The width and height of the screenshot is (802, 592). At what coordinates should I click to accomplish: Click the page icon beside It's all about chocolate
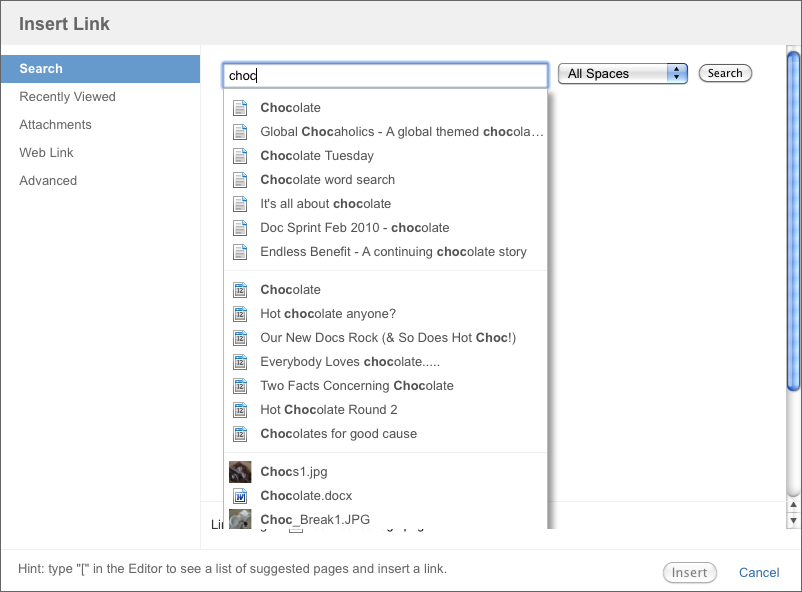pyautogui.click(x=240, y=204)
